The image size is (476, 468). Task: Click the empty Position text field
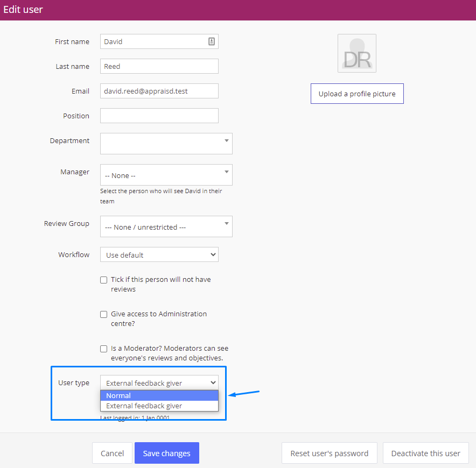(x=159, y=116)
